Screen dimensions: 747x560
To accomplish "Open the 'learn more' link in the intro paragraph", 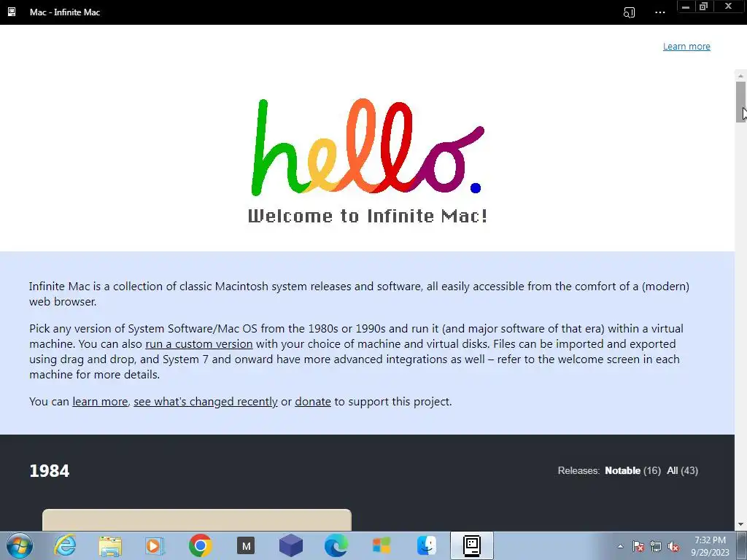I will [100, 402].
